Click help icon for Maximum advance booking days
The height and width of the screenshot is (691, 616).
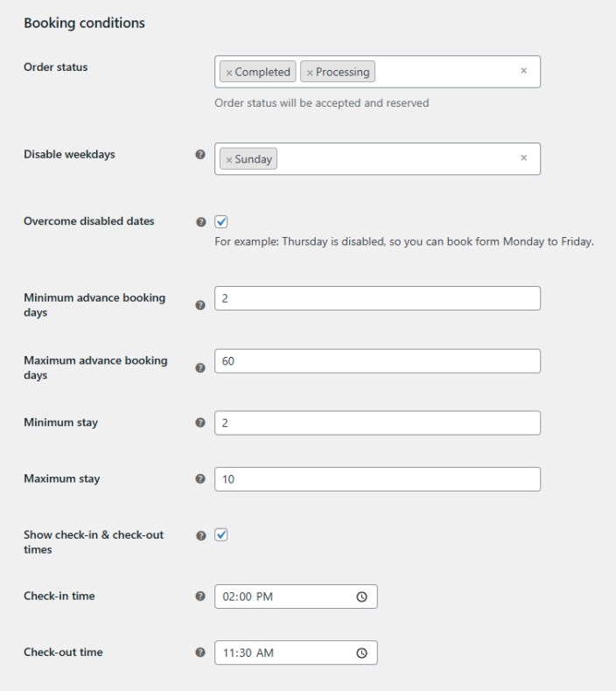[200, 368]
